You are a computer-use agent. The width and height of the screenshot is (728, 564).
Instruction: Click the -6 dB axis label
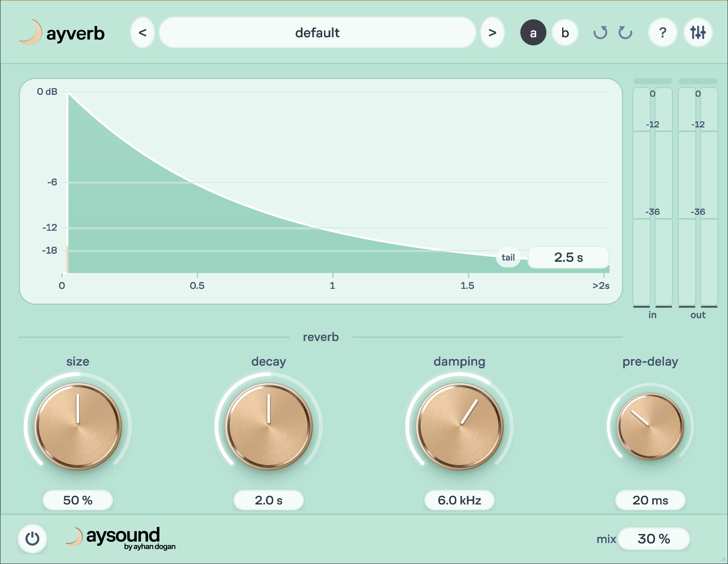click(52, 182)
